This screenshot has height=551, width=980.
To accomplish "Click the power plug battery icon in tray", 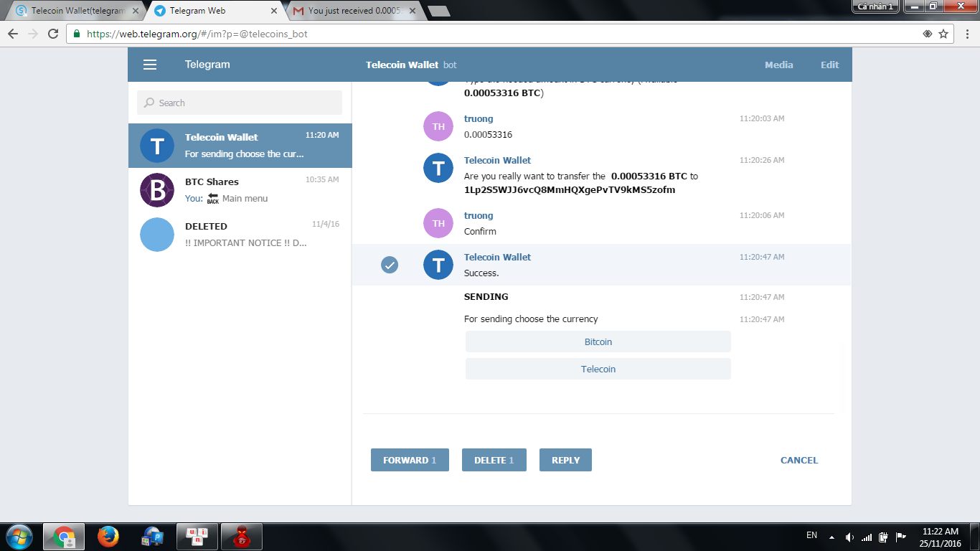I will 885,537.
